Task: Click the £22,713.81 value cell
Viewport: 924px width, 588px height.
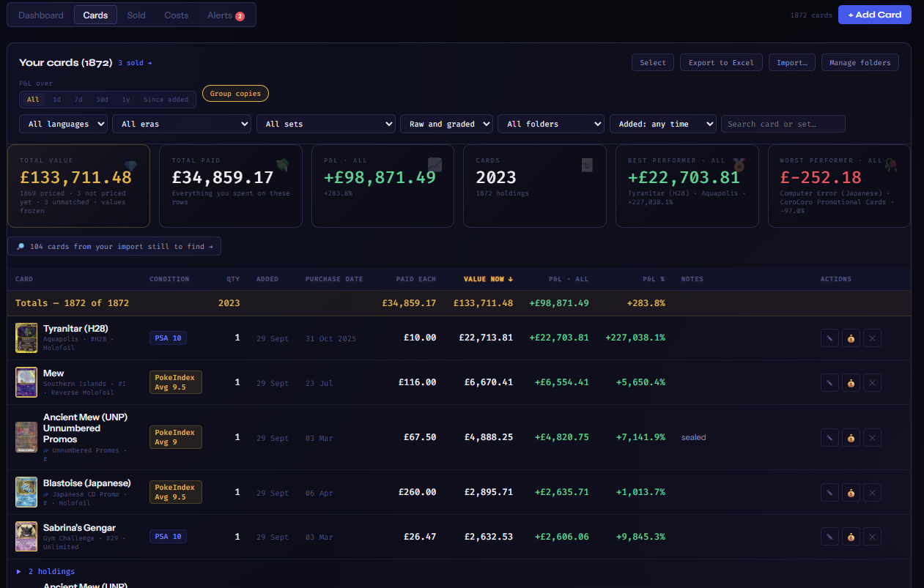Action: pyautogui.click(x=486, y=338)
